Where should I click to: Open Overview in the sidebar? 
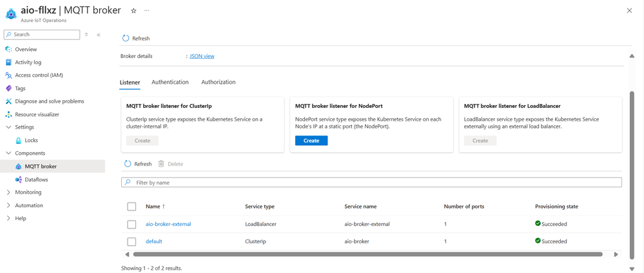[x=26, y=49]
